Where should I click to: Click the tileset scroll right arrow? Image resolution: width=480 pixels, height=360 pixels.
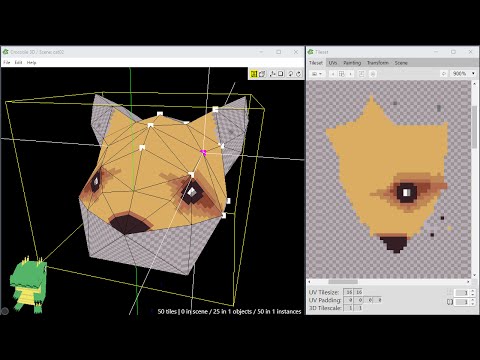coord(468,282)
